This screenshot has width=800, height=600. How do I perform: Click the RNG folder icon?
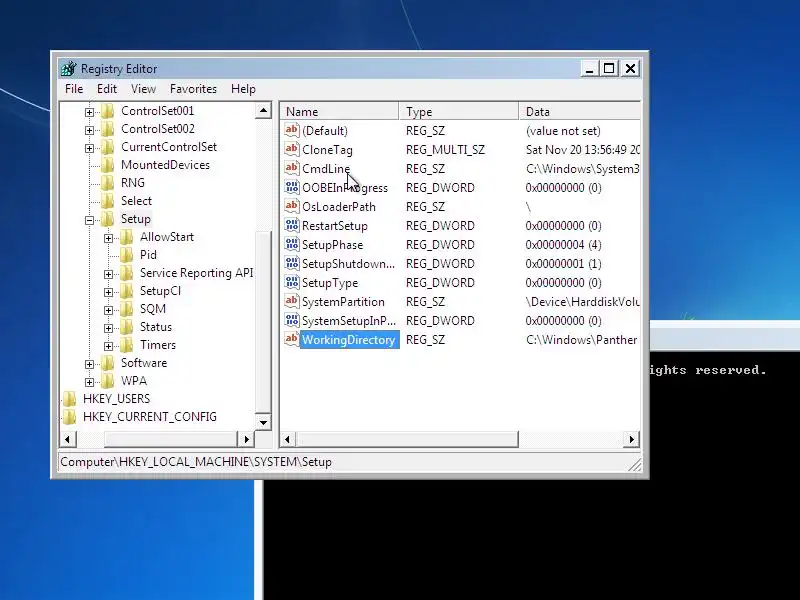(x=108, y=183)
